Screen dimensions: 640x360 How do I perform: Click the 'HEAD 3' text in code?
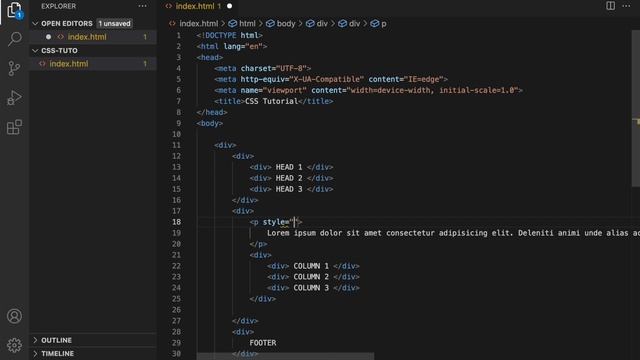(x=289, y=189)
